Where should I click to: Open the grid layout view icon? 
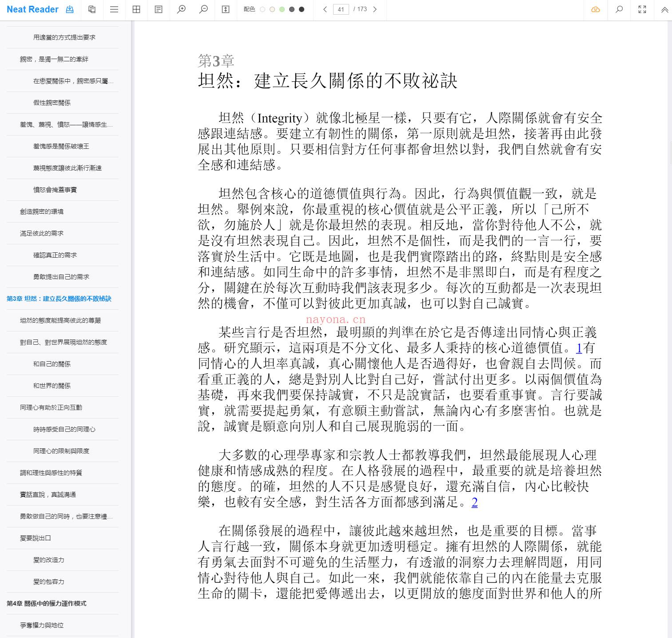click(136, 9)
